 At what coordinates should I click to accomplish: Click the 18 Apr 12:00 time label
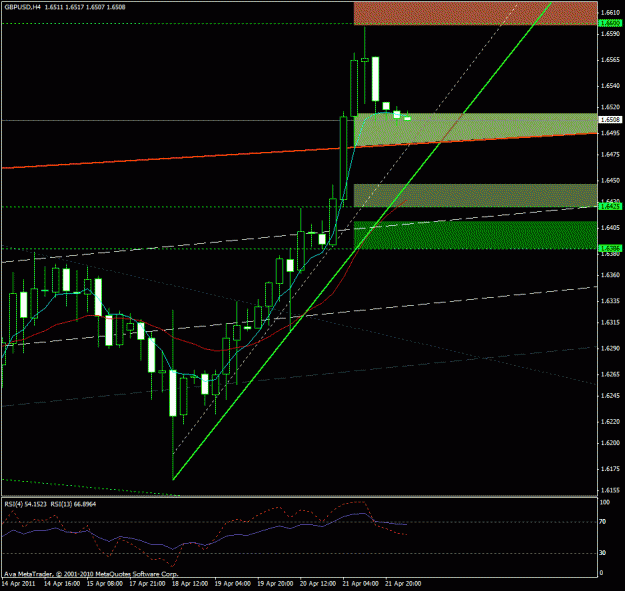pyautogui.click(x=190, y=584)
